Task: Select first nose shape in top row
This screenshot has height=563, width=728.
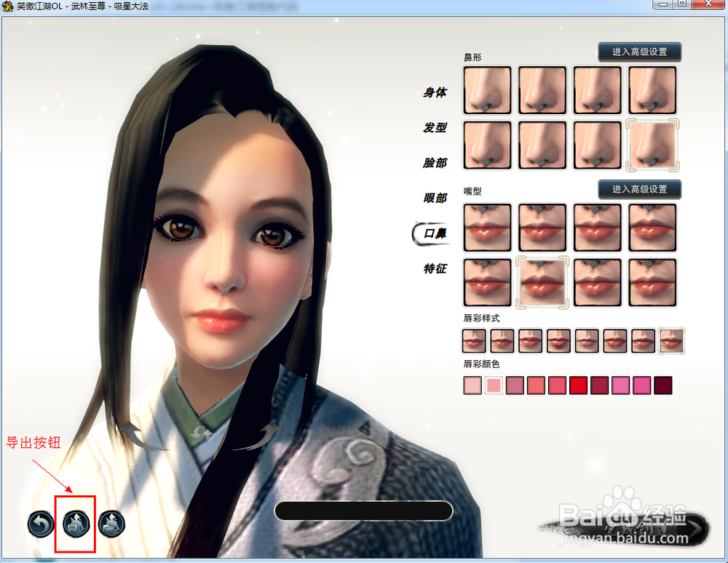Action: 487,90
